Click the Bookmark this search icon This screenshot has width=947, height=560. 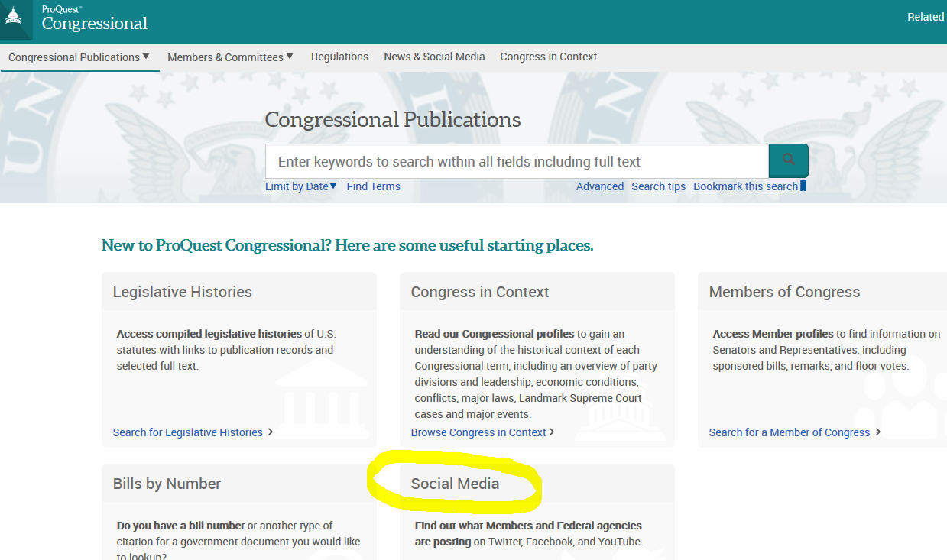(803, 186)
